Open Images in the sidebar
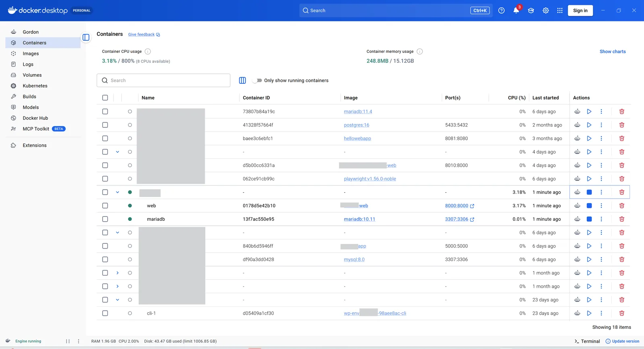644x349 pixels. (x=43, y=54)
